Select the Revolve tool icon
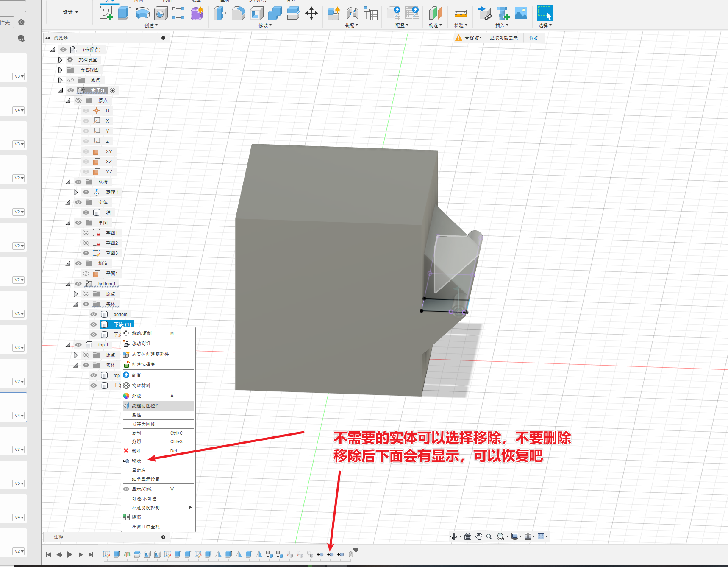Image resolution: width=728 pixels, height=567 pixels. (x=142, y=13)
